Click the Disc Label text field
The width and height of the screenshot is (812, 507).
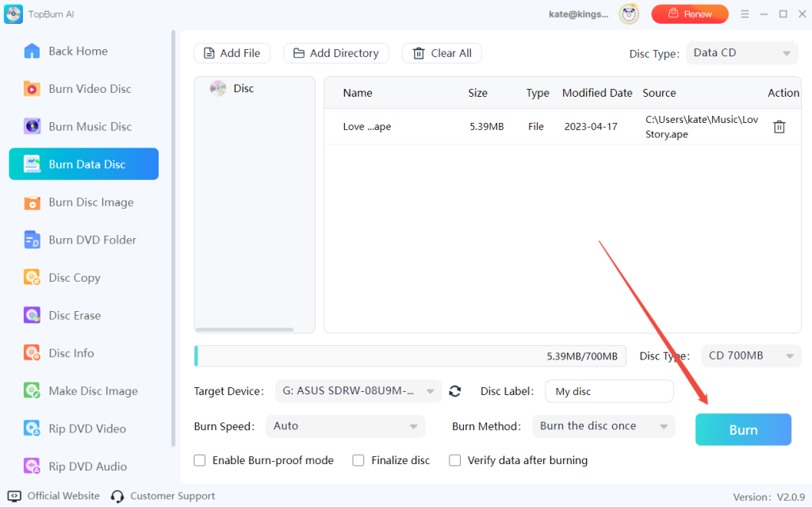[x=608, y=391]
